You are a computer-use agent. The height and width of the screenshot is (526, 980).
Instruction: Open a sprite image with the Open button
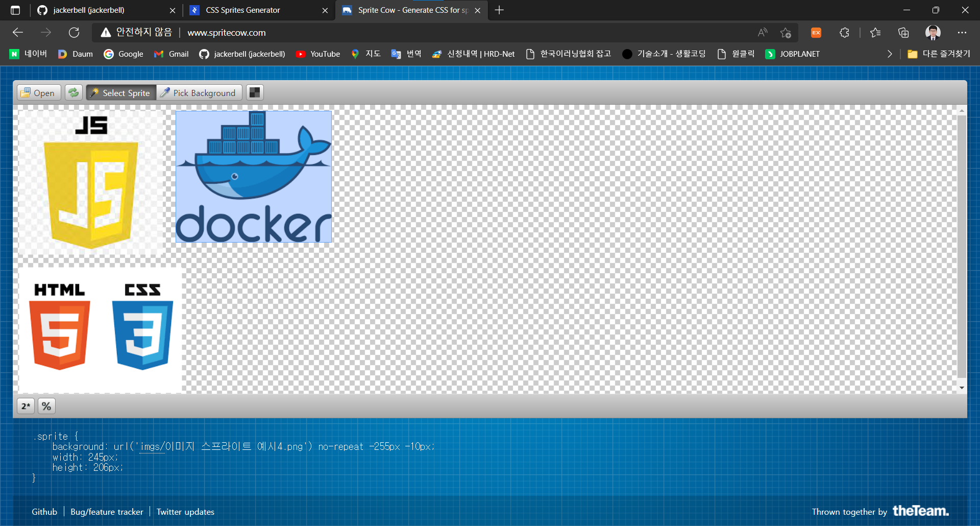click(39, 92)
